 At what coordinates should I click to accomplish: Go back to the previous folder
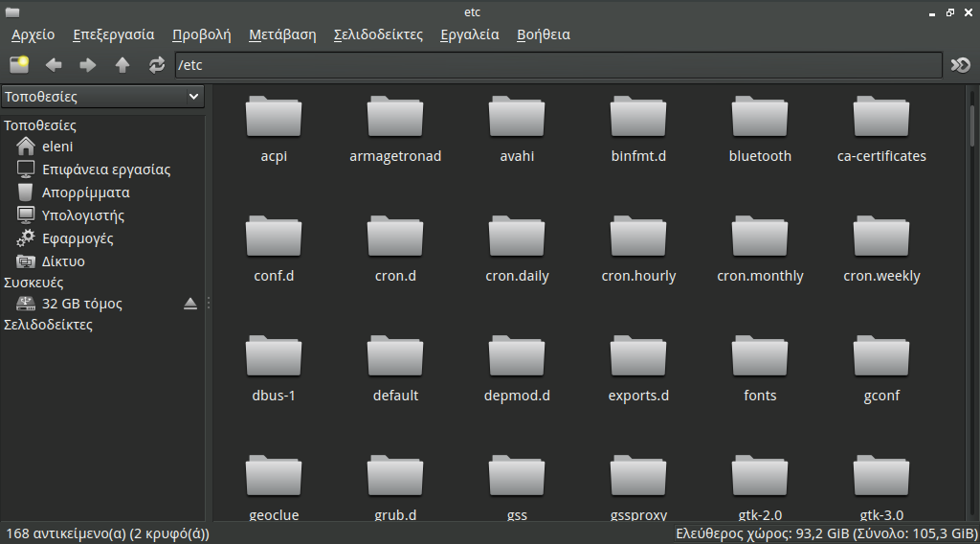54,64
